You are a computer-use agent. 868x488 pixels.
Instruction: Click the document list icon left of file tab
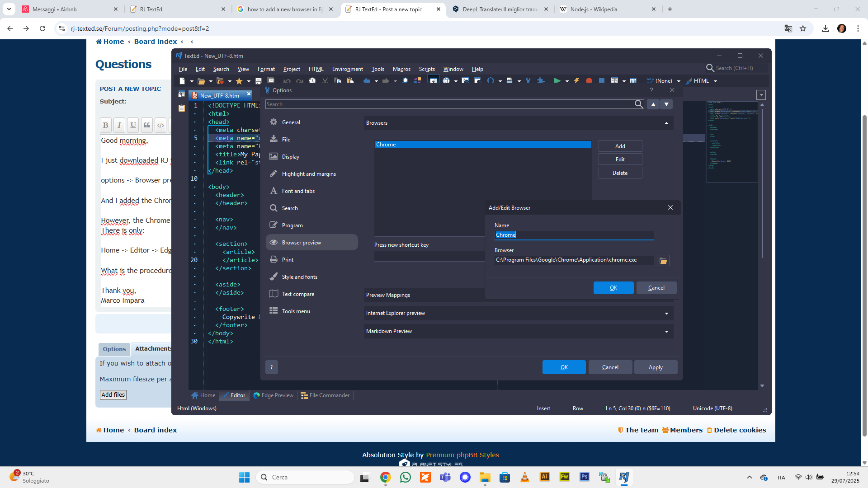pos(182,94)
